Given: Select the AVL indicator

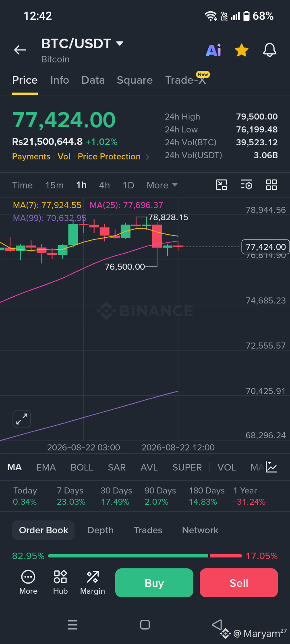Looking at the screenshot, I should tap(149, 467).
